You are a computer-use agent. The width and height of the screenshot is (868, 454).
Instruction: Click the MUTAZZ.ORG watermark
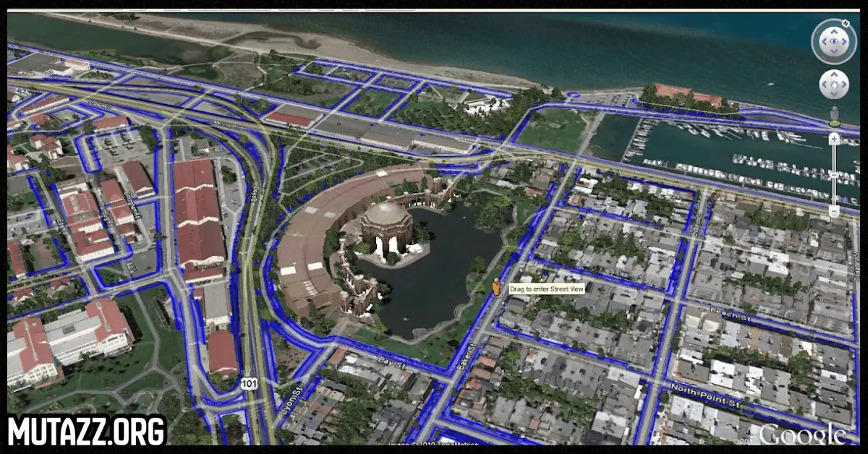point(86,431)
